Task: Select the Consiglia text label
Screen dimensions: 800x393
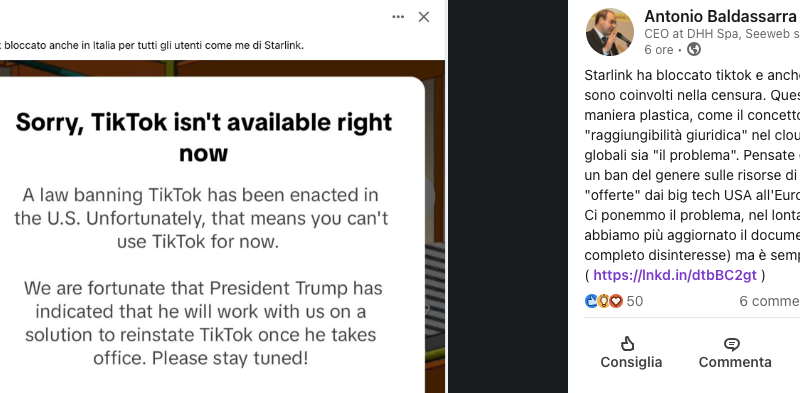Action: click(631, 362)
